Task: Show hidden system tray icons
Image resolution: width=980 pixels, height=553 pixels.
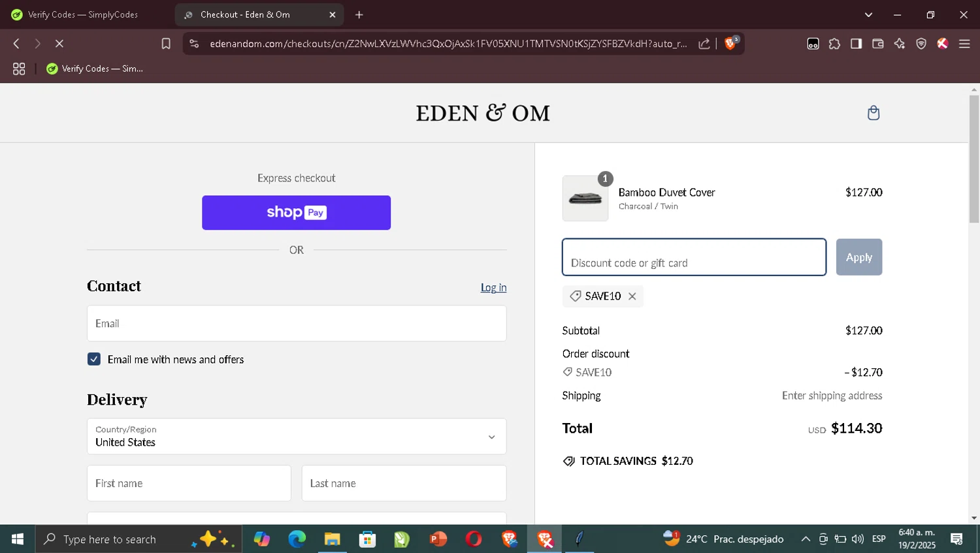Action: click(x=806, y=539)
